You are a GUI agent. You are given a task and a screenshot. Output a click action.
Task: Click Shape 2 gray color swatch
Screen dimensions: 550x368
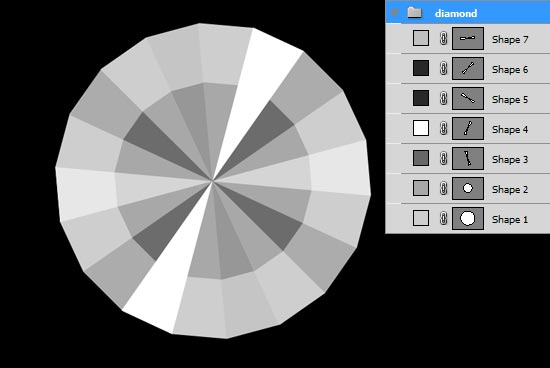421,188
